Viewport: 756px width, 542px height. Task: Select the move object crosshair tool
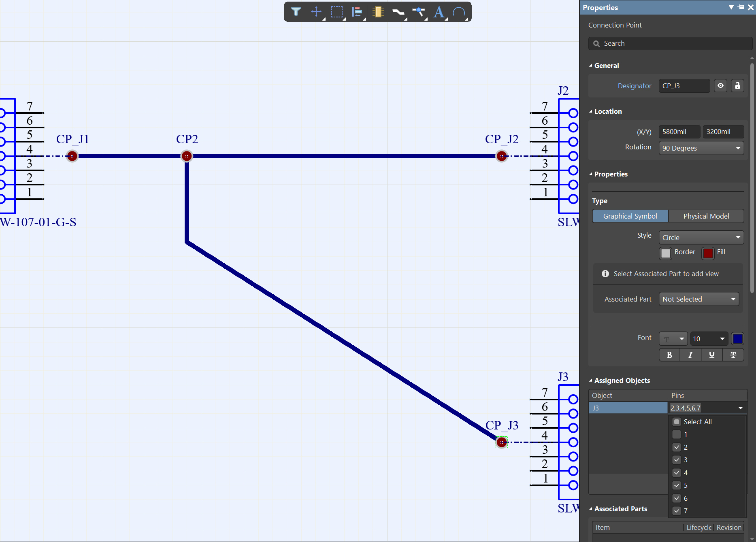[x=316, y=12]
